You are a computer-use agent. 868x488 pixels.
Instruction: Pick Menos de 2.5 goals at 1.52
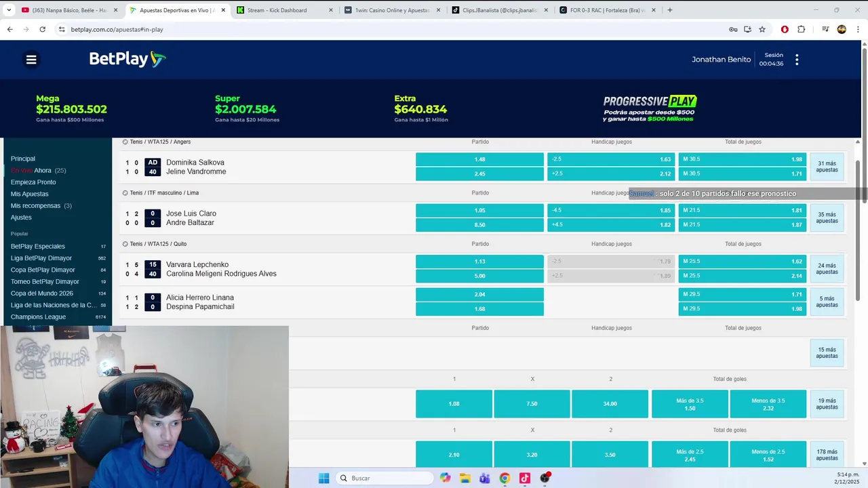768,455
